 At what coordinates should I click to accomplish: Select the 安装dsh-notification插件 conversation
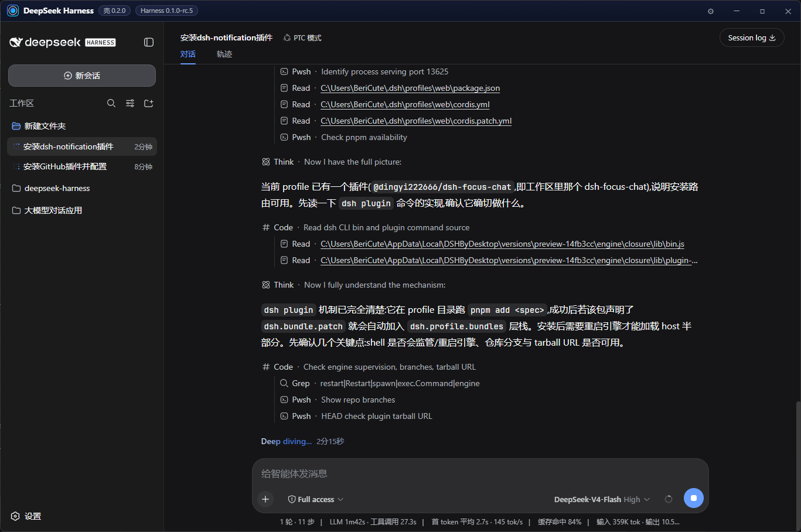82,146
